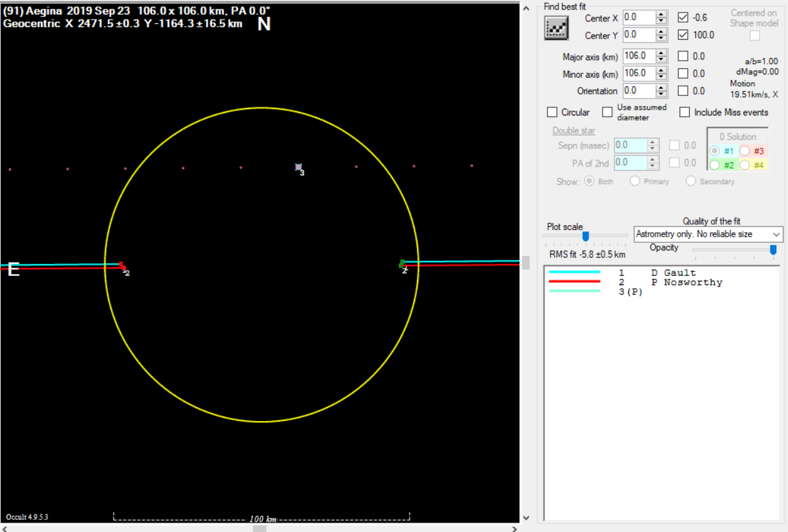Click the plot horizontal scrollbar left arrow
This screenshot has width=788, height=532.
5,528
